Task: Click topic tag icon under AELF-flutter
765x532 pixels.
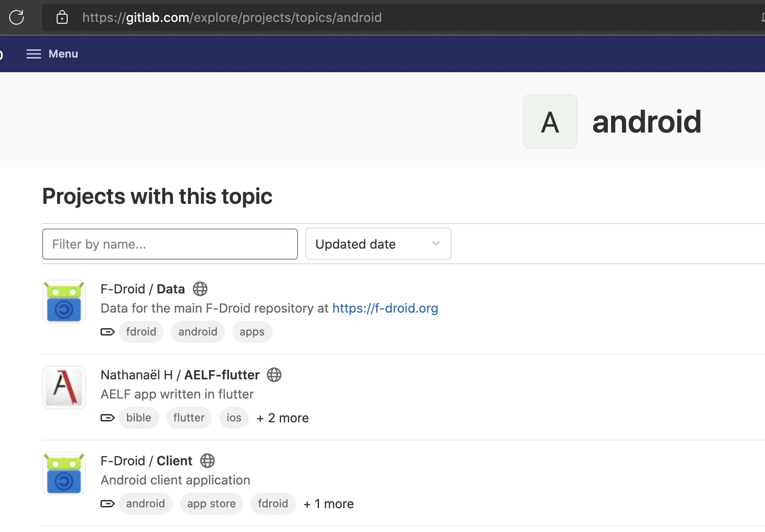Action: pyautogui.click(x=107, y=418)
